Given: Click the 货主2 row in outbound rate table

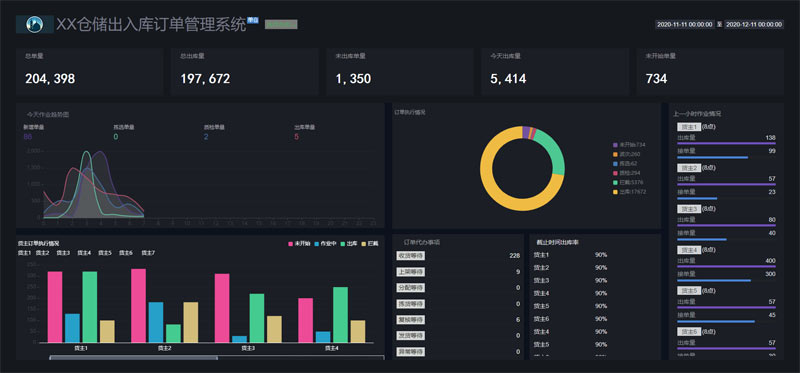Looking at the screenshot, I should pos(595,267).
